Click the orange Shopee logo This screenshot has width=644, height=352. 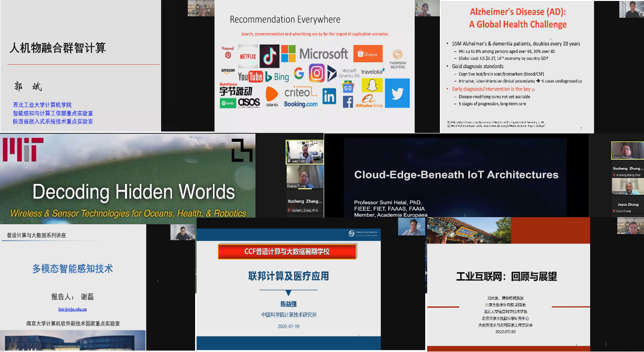coord(368,54)
